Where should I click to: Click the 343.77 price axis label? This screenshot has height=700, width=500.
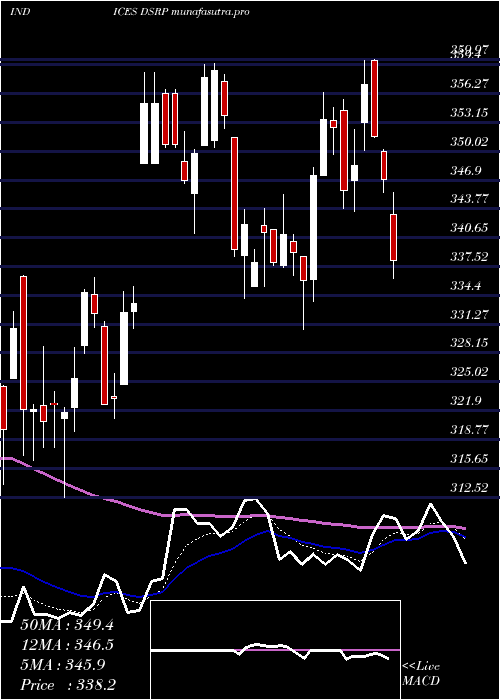[x=468, y=199]
